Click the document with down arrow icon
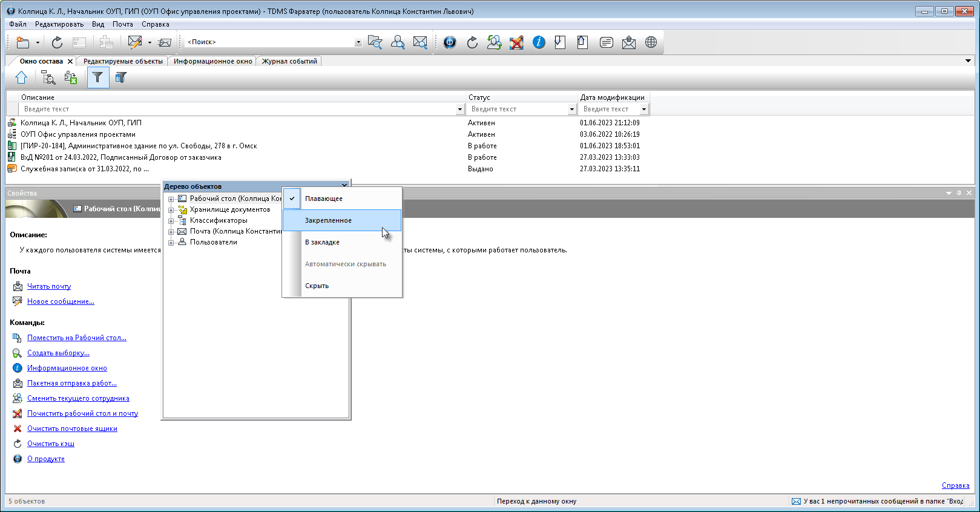 561,42
